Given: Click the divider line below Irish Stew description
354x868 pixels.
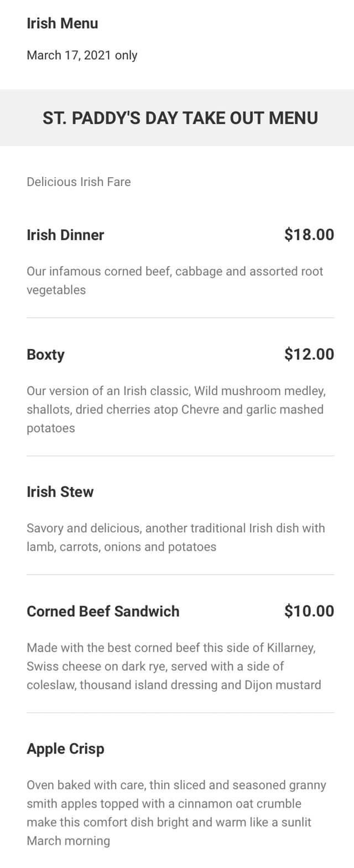Looking at the screenshot, I should [x=180, y=575].
